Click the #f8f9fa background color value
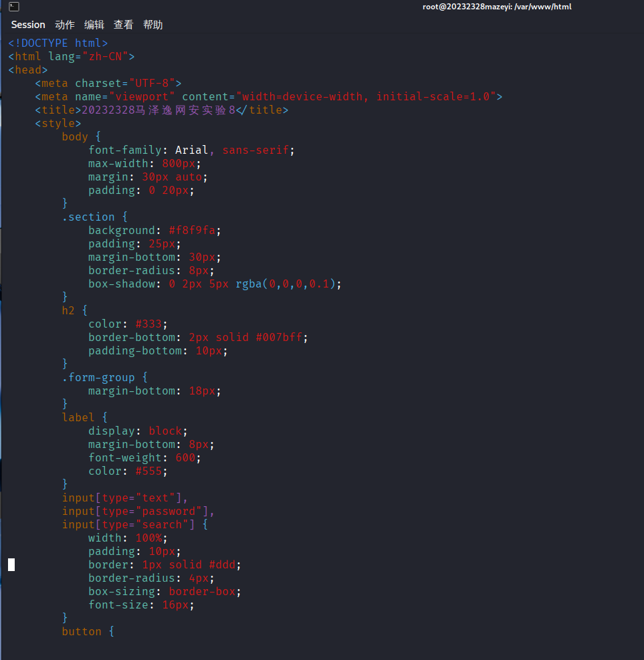 pos(192,230)
